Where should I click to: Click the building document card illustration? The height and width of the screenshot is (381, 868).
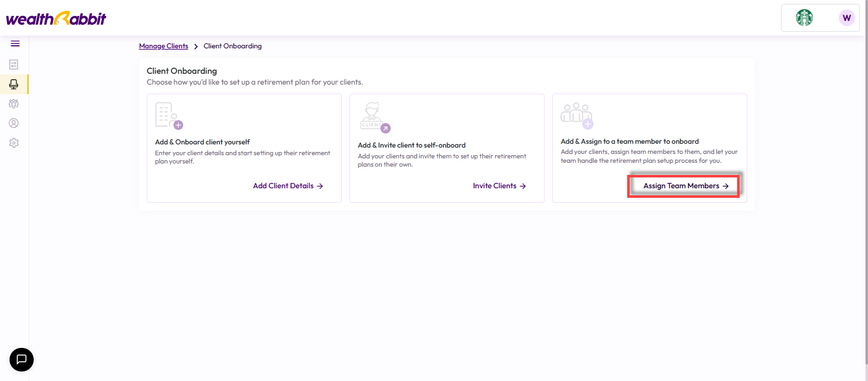tap(169, 116)
